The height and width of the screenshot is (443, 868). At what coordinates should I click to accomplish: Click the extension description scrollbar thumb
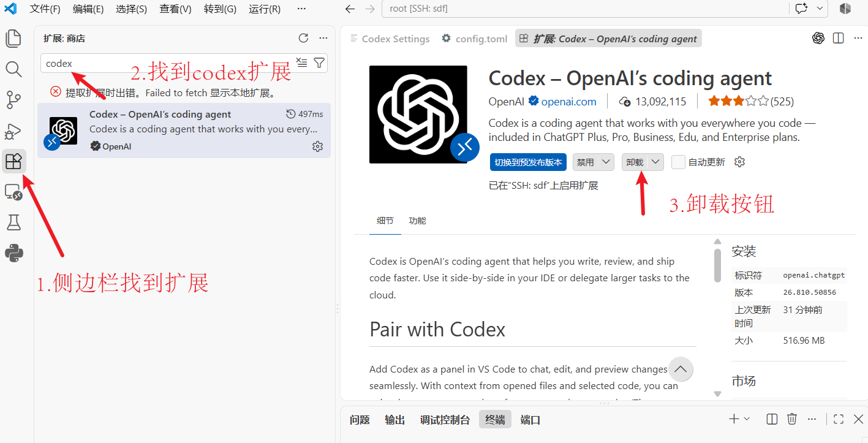(718, 265)
